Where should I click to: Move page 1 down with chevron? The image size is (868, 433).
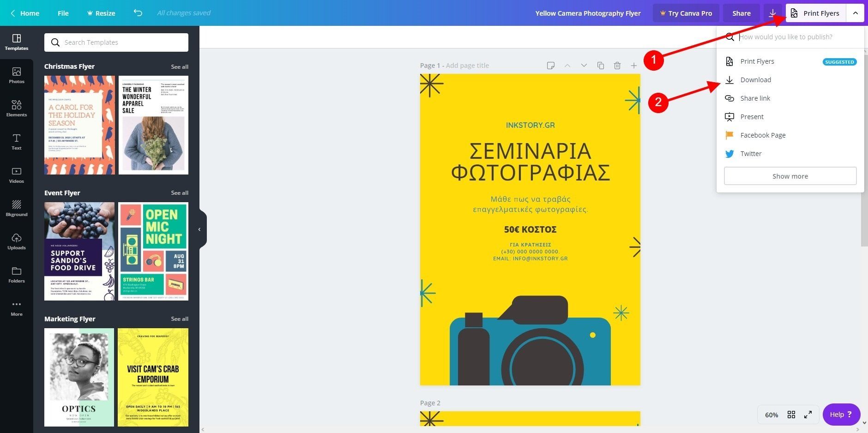(584, 66)
